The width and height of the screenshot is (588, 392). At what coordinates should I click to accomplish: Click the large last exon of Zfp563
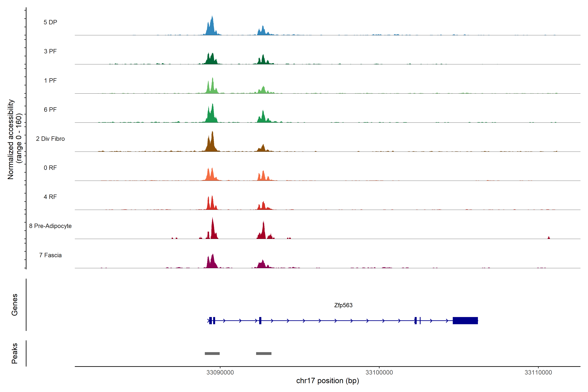click(x=465, y=320)
